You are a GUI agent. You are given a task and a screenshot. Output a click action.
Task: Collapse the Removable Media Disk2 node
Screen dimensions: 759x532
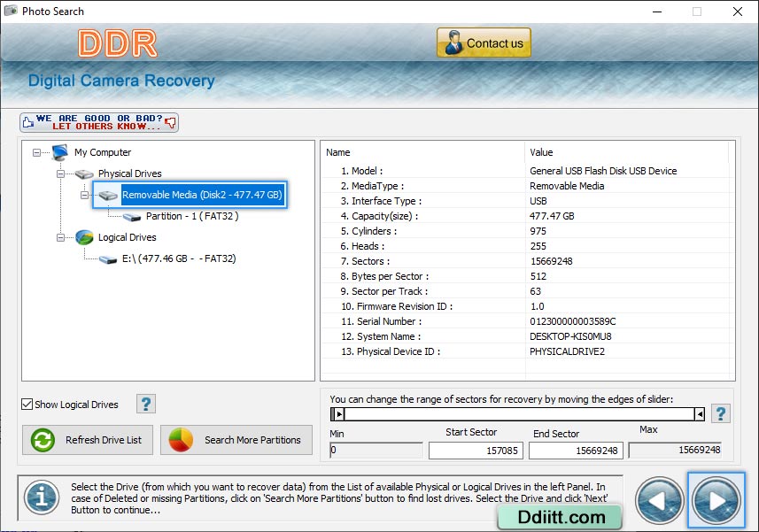pyautogui.click(x=85, y=195)
